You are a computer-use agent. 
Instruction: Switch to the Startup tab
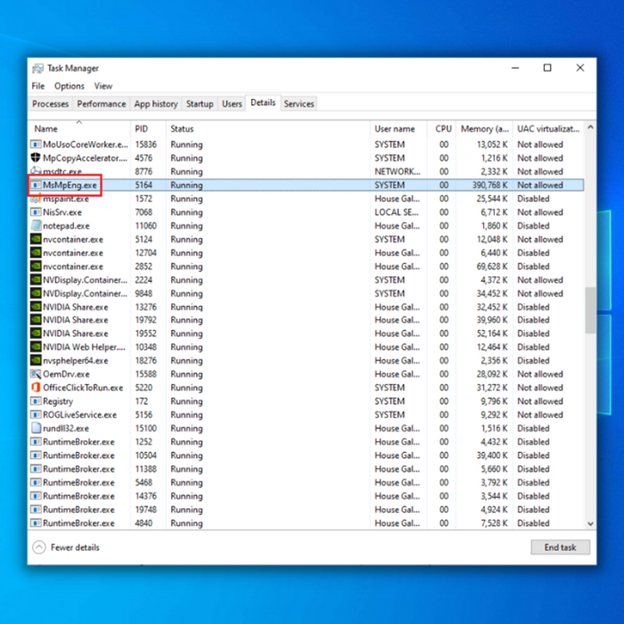[200, 104]
